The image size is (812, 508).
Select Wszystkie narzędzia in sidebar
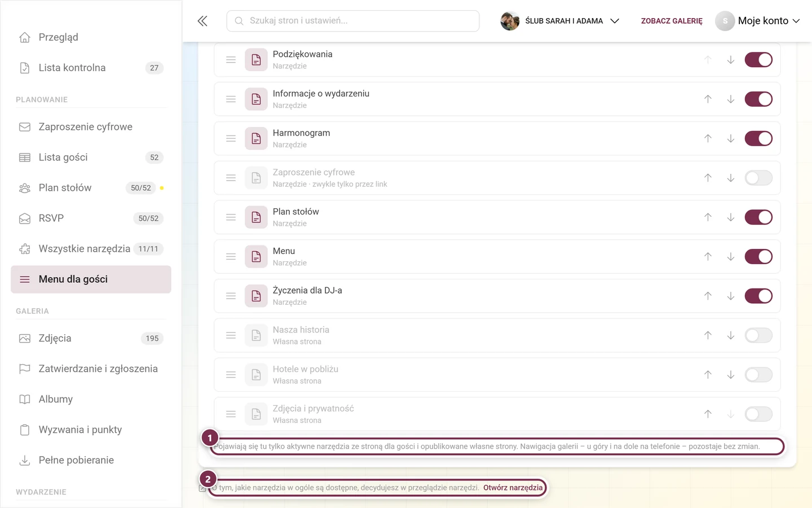pos(91,249)
